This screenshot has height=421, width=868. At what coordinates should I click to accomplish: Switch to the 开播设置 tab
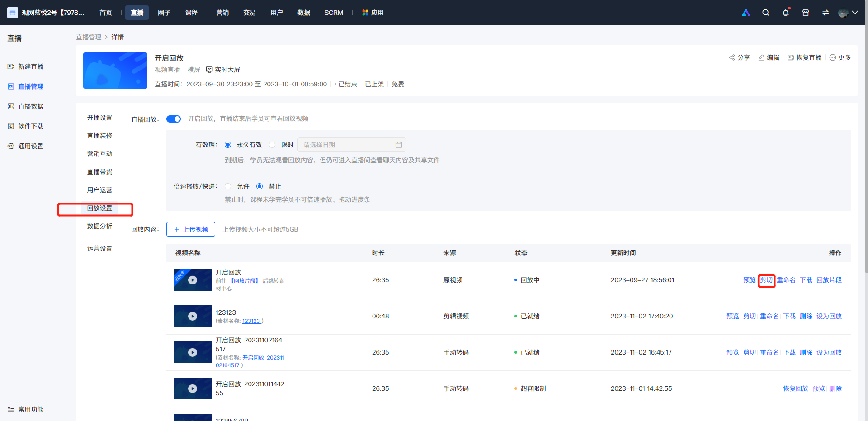(x=99, y=118)
